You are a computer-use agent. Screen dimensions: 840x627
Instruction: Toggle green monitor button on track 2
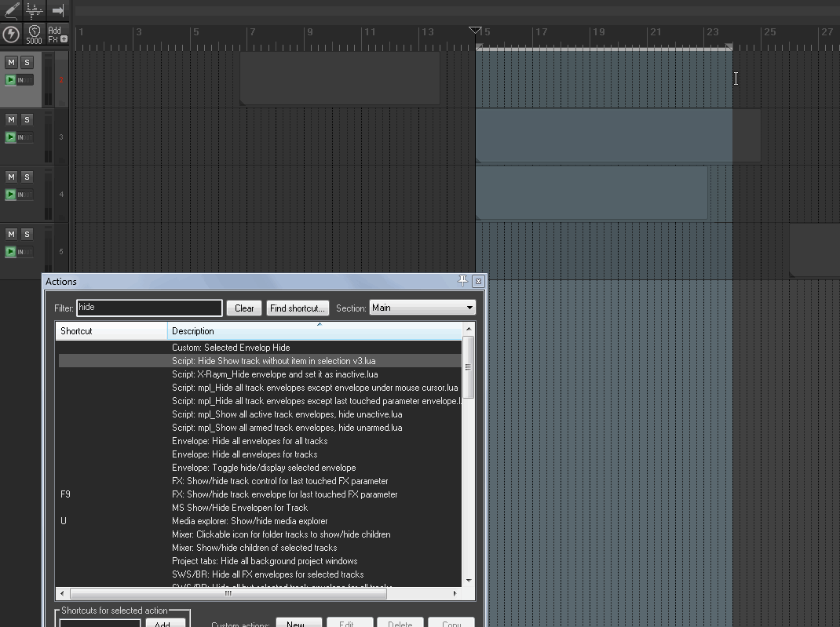pos(10,80)
